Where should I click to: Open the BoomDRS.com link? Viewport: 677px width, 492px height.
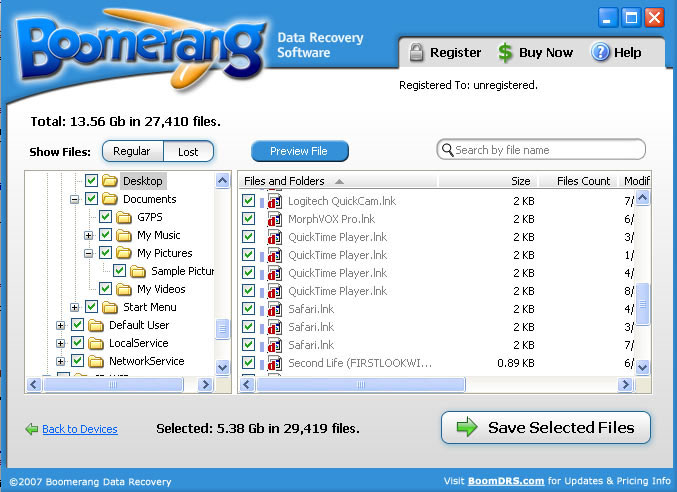[x=506, y=481]
